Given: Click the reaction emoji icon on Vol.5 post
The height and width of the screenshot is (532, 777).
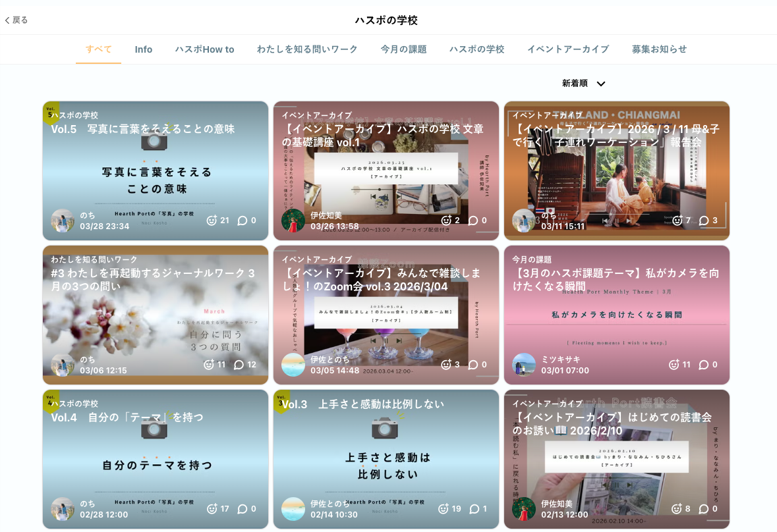Looking at the screenshot, I should [212, 221].
